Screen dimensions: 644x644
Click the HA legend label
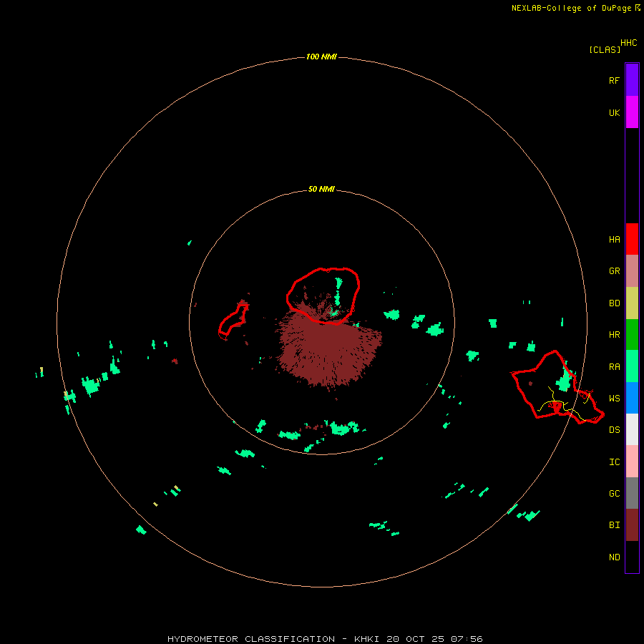(614, 239)
